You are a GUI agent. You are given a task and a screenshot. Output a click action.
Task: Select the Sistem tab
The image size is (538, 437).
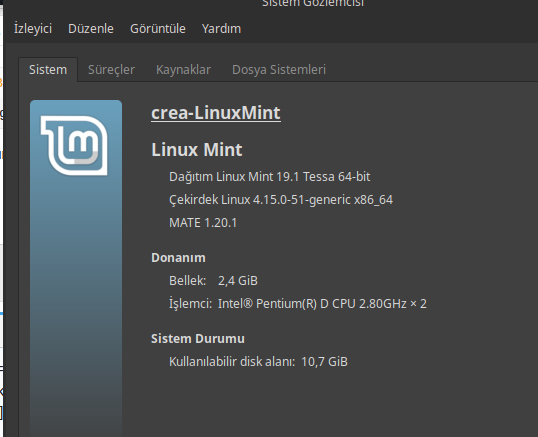pos(48,70)
